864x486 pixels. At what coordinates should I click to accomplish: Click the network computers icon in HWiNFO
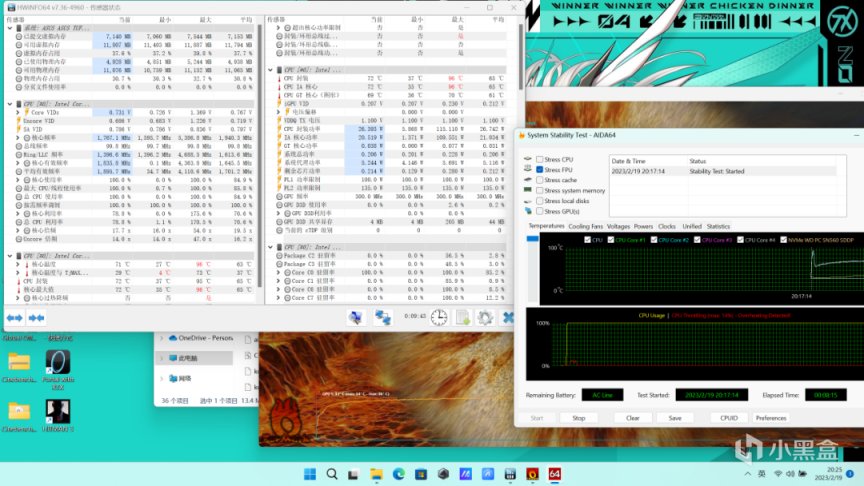pos(383,317)
